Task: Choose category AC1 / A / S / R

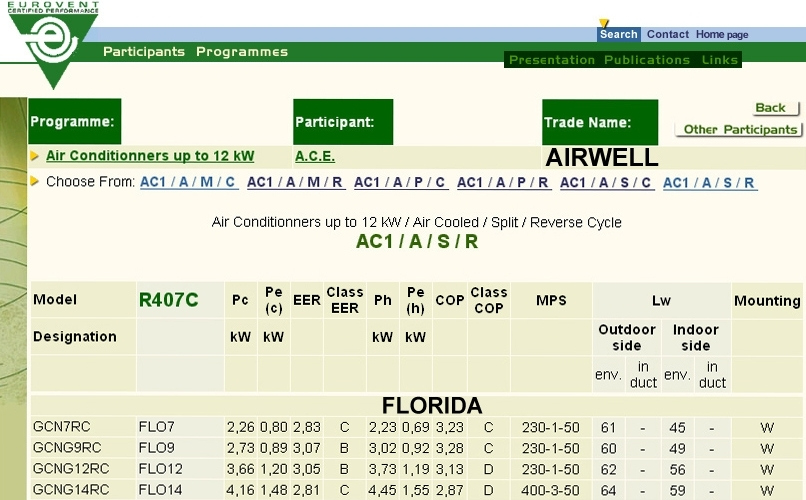Action: click(x=709, y=182)
